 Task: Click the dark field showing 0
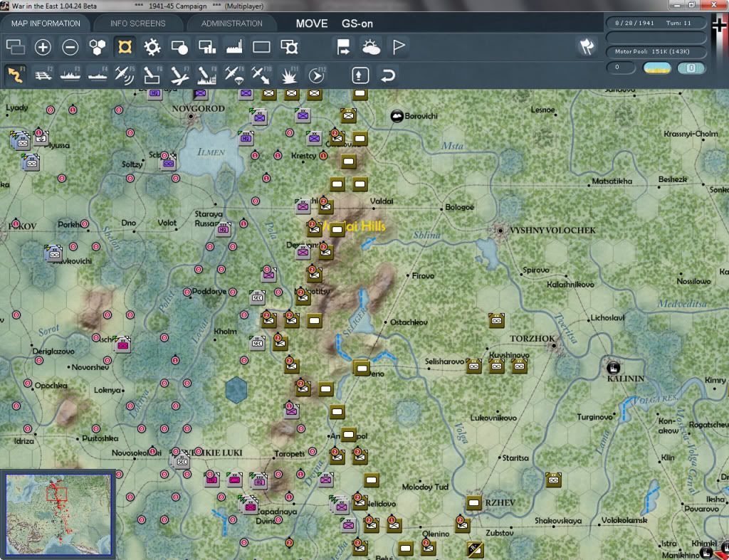point(621,68)
